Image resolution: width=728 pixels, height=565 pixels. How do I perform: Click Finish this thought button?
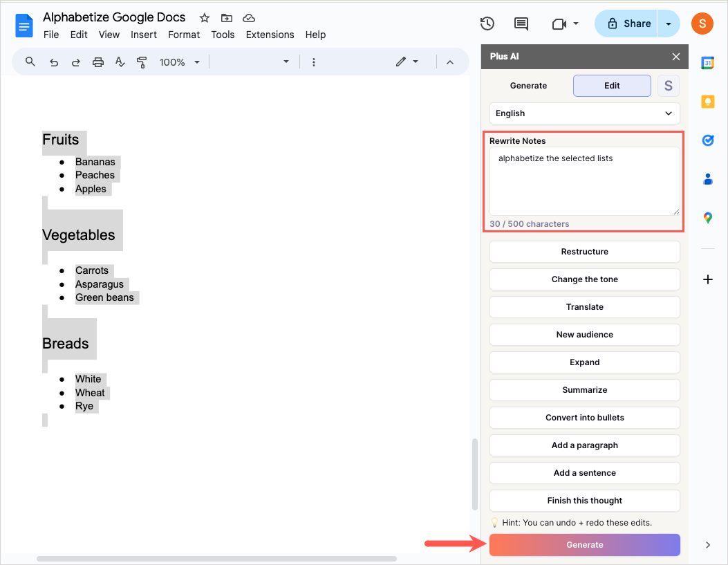584,501
